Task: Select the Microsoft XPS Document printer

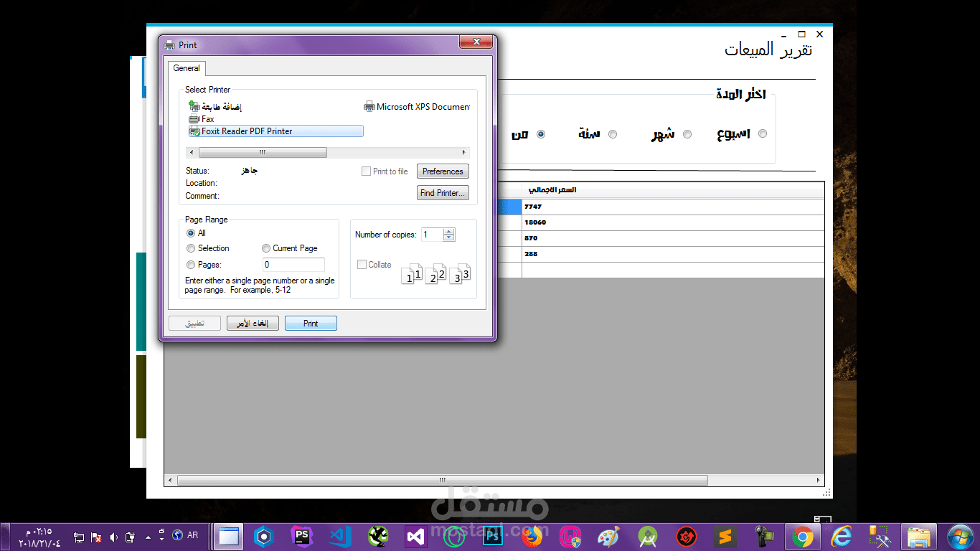Action: (x=417, y=107)
